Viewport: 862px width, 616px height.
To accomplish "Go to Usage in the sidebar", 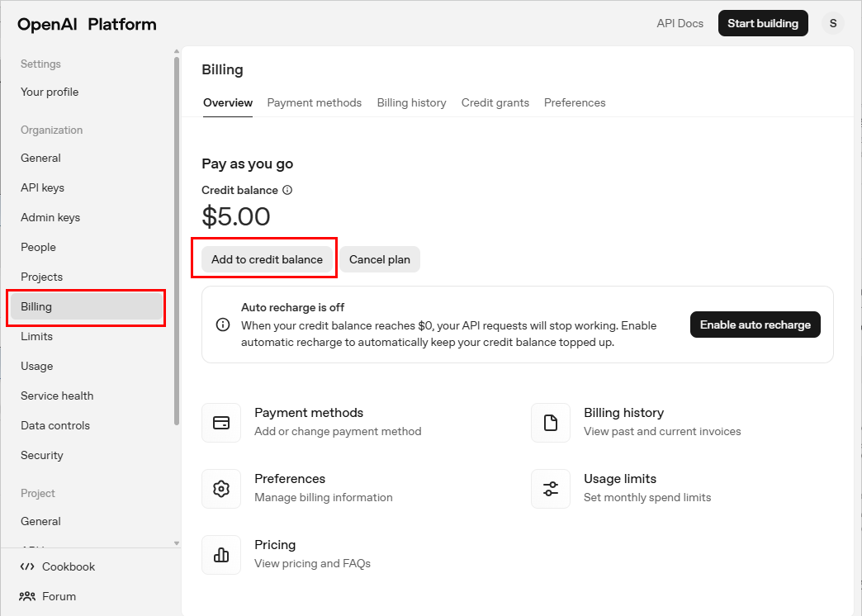I will (x=36, y=366).
